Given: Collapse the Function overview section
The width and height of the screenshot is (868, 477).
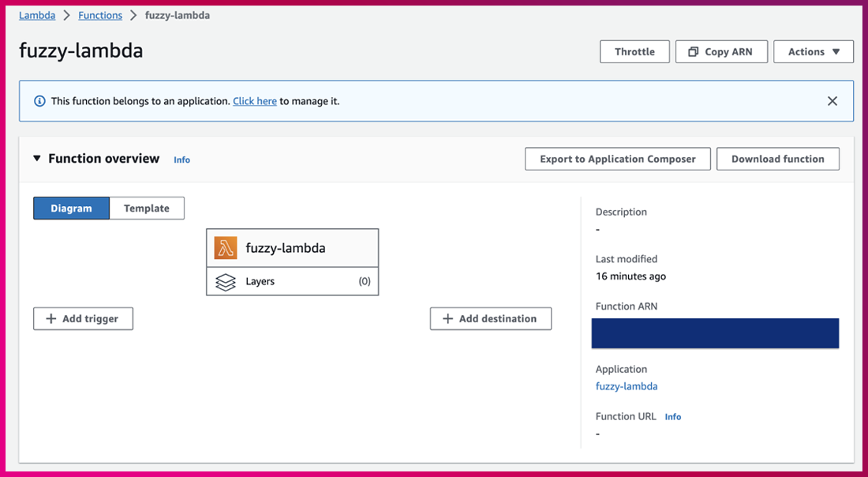Looking at the screenshot, I should pyautogui.click(x=37, y=159).
